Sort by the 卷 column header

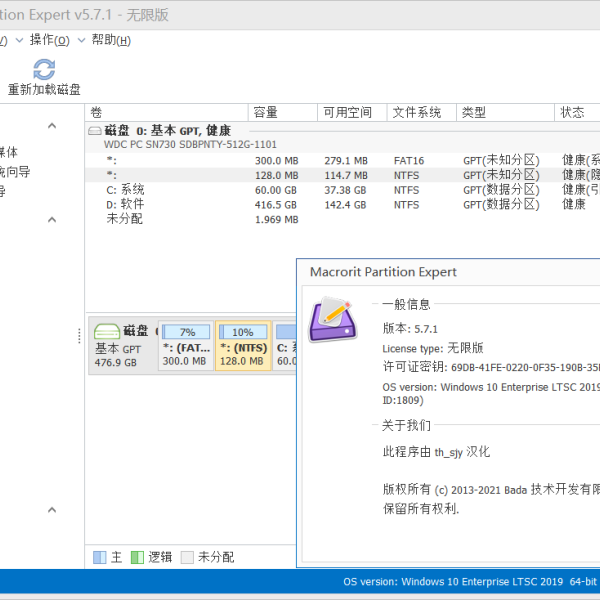click(x=166, y=112)
